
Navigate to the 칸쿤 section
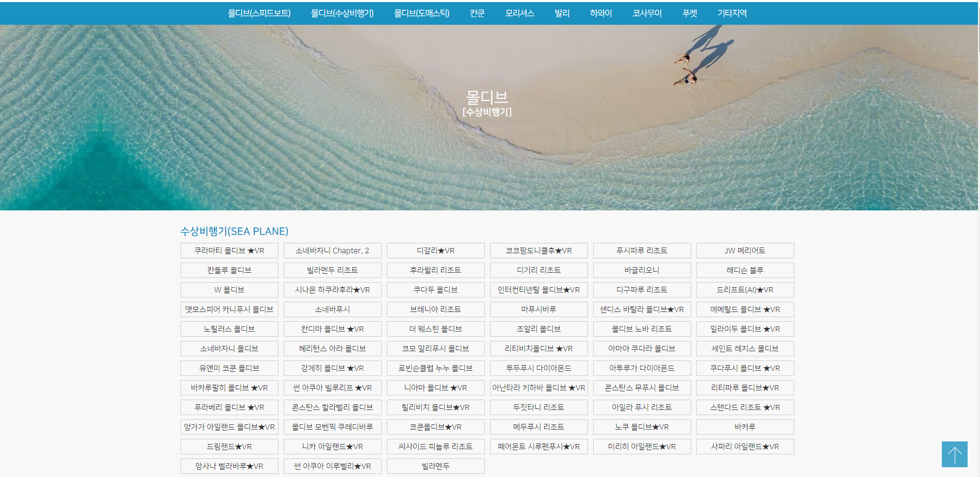coord(476,13)
